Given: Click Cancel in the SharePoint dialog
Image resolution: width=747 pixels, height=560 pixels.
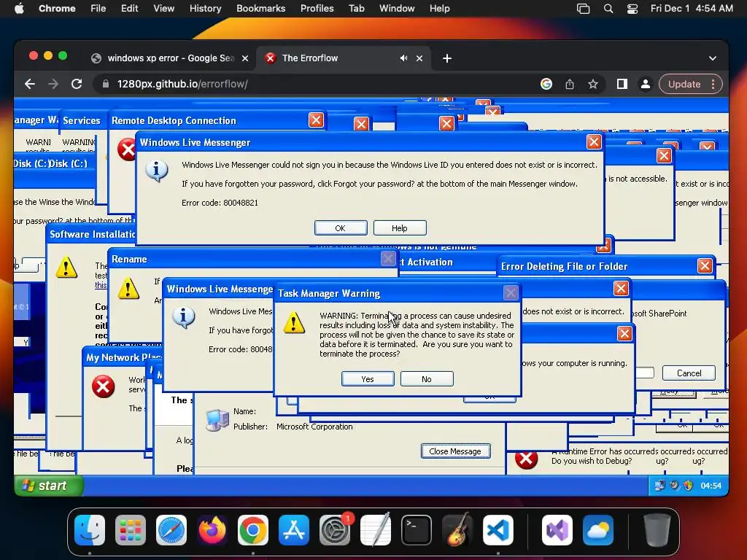Looking at the screenshot, I should (x=689, y=373).
